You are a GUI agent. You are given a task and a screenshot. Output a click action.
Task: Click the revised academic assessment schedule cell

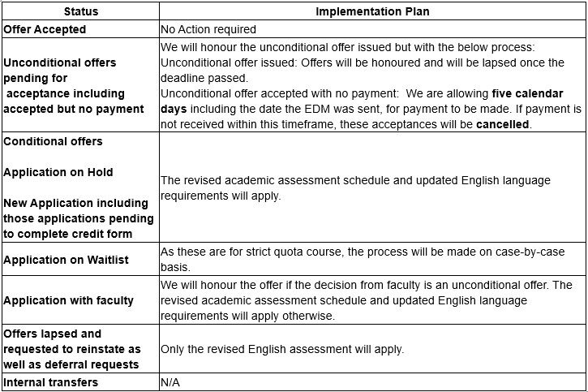(355, 187)
